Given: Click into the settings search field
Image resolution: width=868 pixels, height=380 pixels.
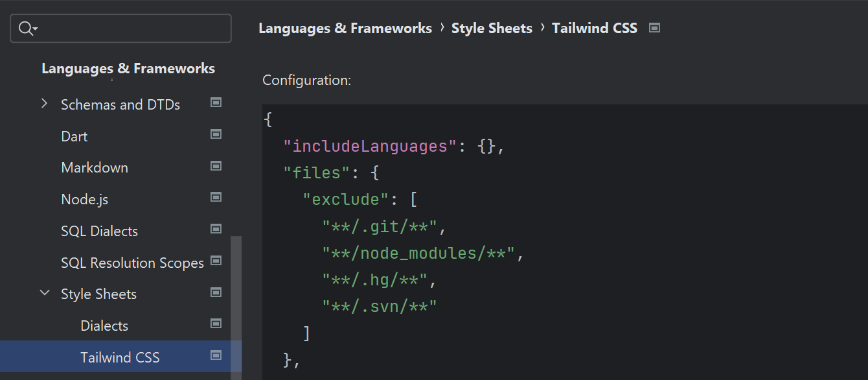Looking at the screenshot, I should pos(130,29).
